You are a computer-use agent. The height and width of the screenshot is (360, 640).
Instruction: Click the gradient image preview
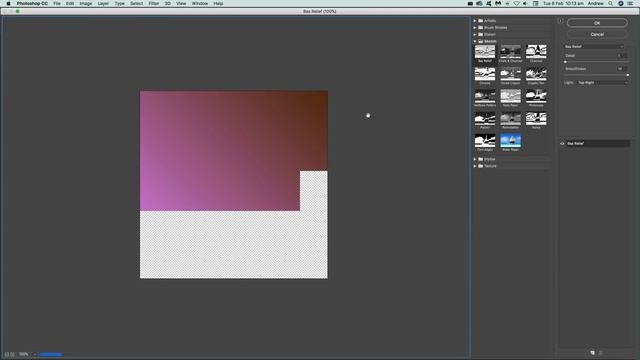pyautogui.click(x=233, y=184)
